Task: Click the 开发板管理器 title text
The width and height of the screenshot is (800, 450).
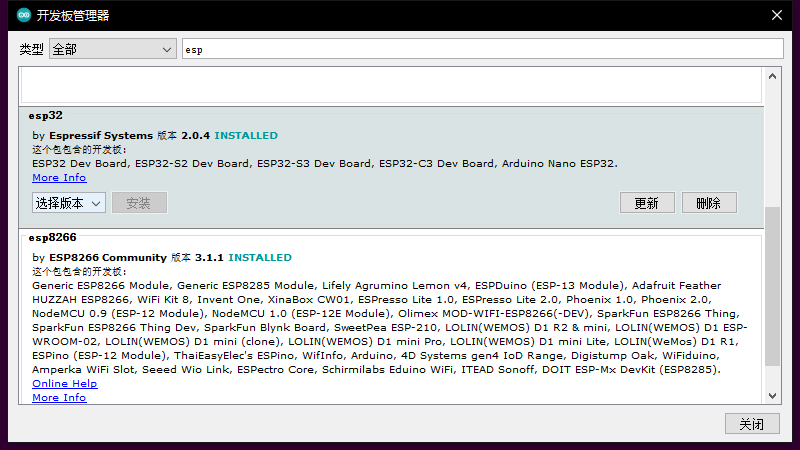Action: click(x=72, y=16)
